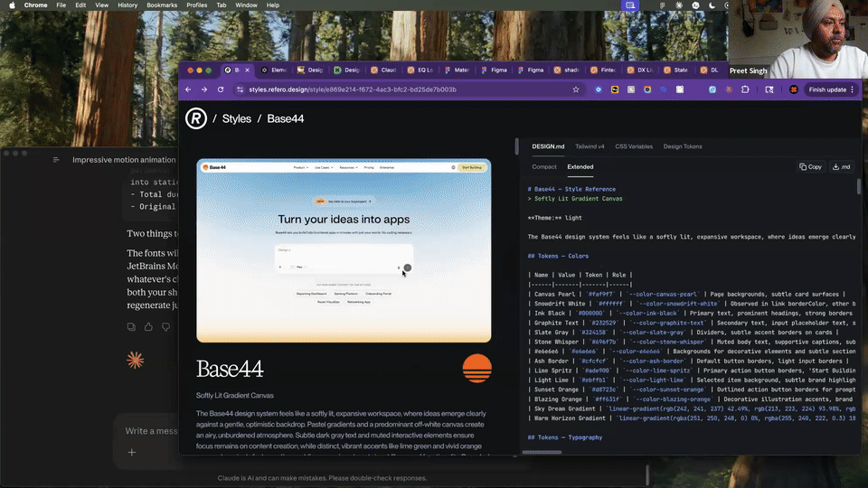Switch to the shadc browser tab
This screenshot has width=868, height=488.
[x=567, y=70]
